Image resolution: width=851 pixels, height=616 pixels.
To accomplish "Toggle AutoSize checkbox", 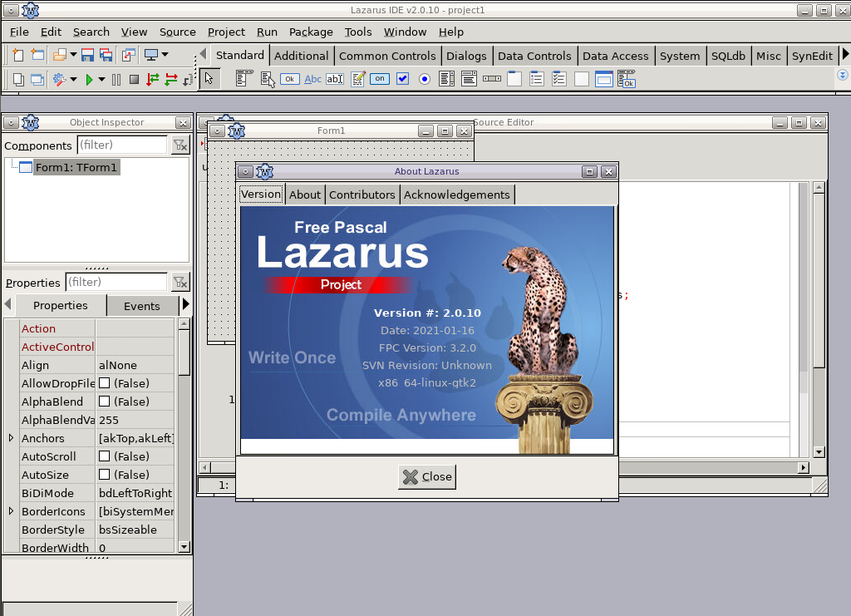I will 104,475.
